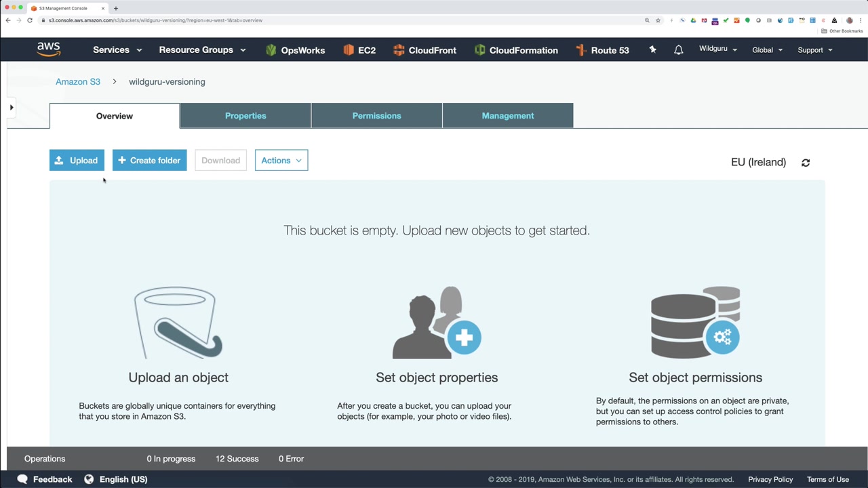Select the S3 Management Console browser tab
The width and height of the screenshot is (868, 488).
(68, 8)
